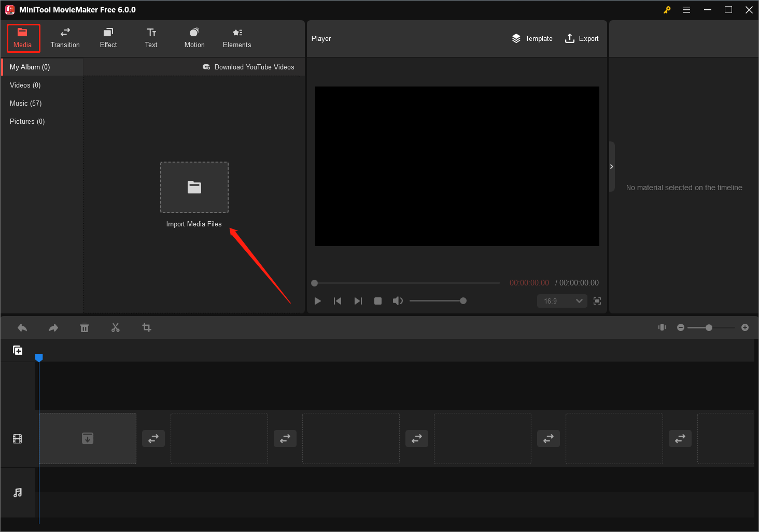
Task: Click the Export button
Action: [582, 39]
